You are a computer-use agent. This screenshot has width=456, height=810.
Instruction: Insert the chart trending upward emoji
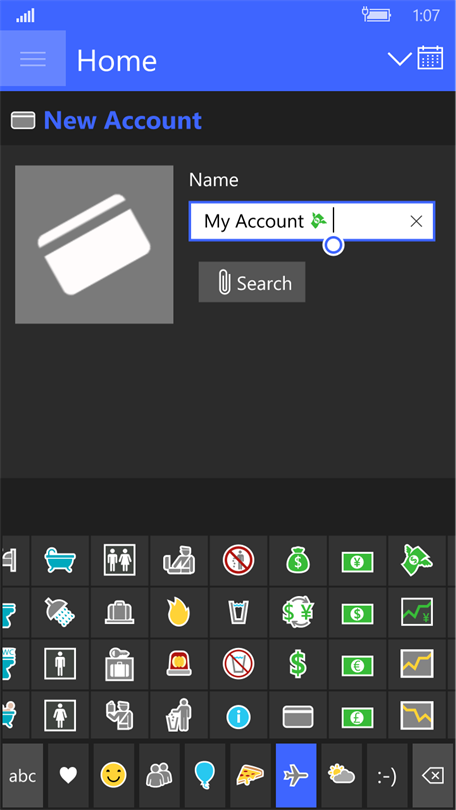pyautogui.click(x=417, y=664)
